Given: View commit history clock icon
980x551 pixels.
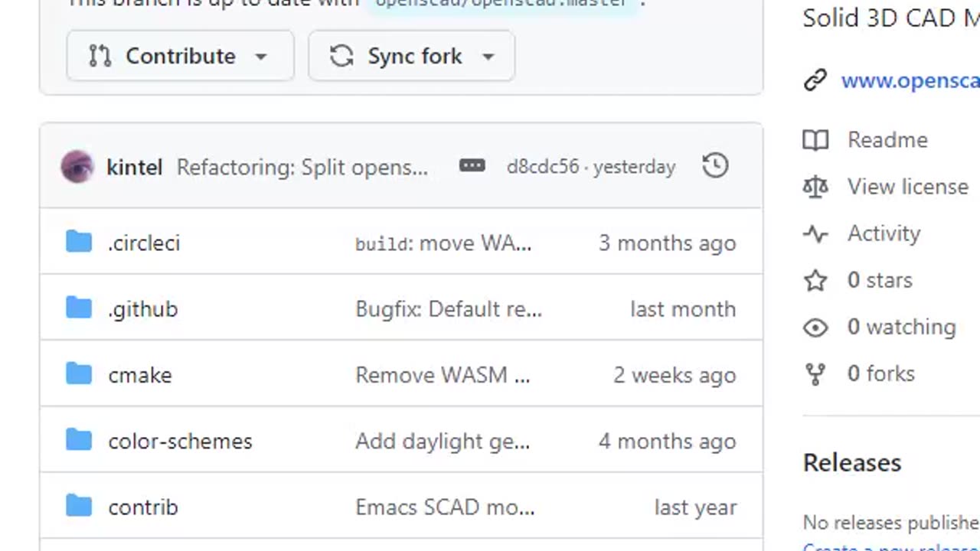Looking at the screenshot, I should tap(715, 165).
